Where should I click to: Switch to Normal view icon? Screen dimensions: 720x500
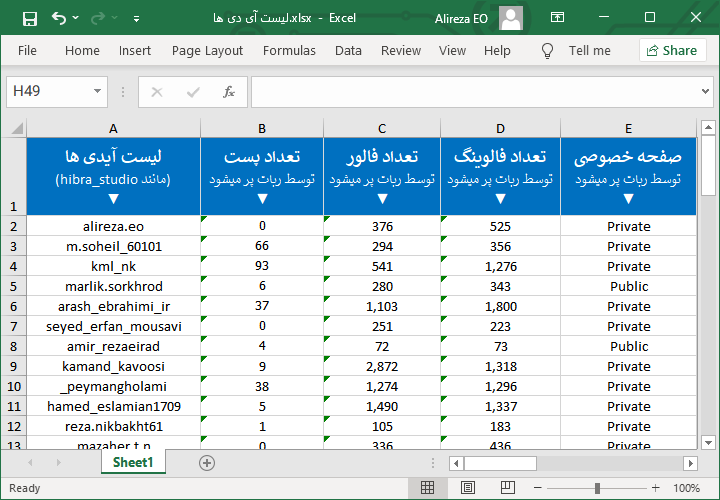tap(427, 488)
